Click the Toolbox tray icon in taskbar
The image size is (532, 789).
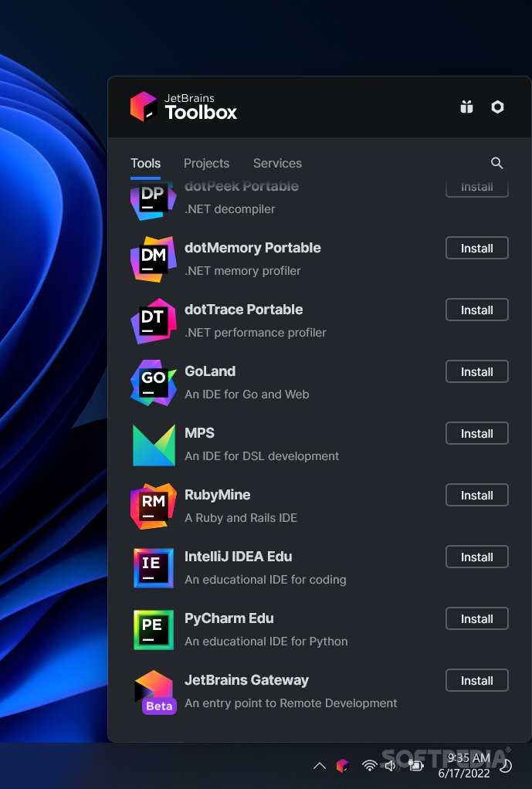pos(343,766)
